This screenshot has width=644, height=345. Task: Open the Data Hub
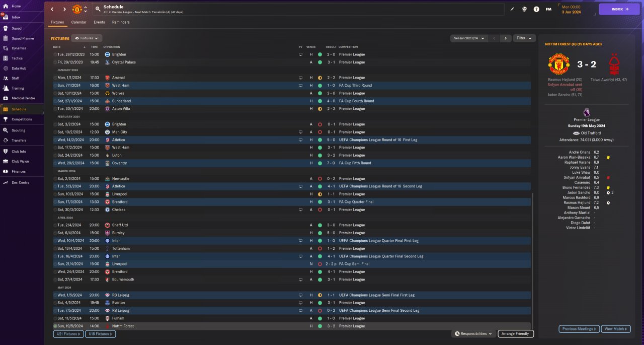(x=22, y=68)
